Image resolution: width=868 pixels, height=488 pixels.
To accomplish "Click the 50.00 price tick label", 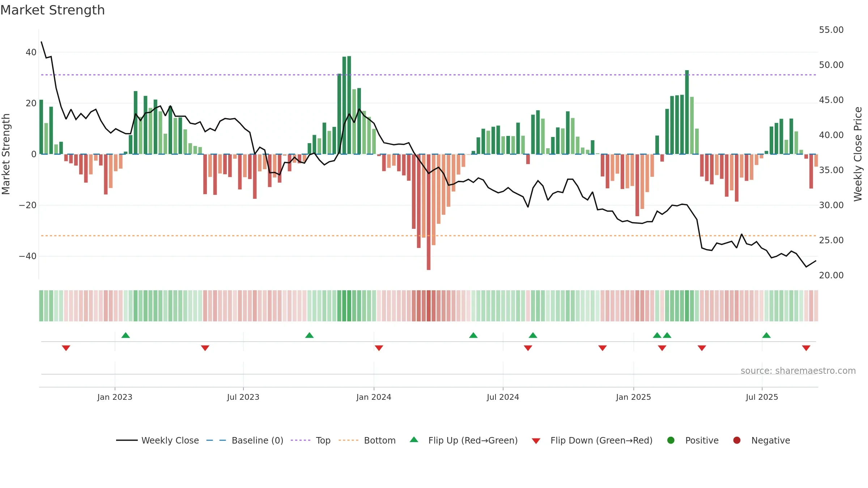I will coord(831,65).
